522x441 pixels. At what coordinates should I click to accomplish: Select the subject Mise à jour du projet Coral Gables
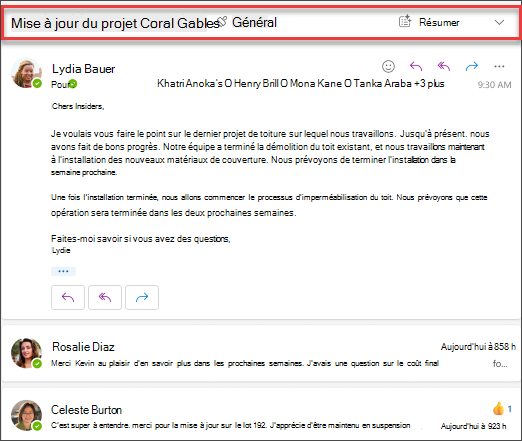click(115, 23)
